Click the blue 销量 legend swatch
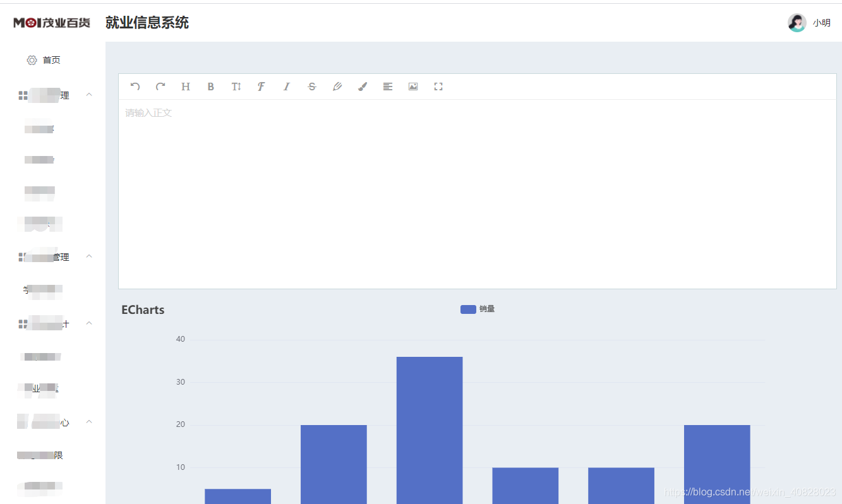The width and height of the screenshot is (842, 504). 468,309
